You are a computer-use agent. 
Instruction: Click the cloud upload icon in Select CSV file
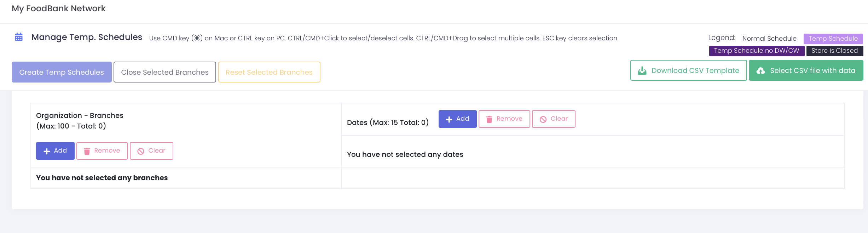click(760, 71)
